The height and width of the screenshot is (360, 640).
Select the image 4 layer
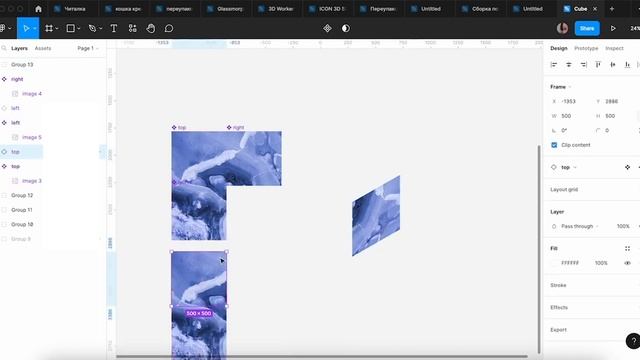point(32,93)
